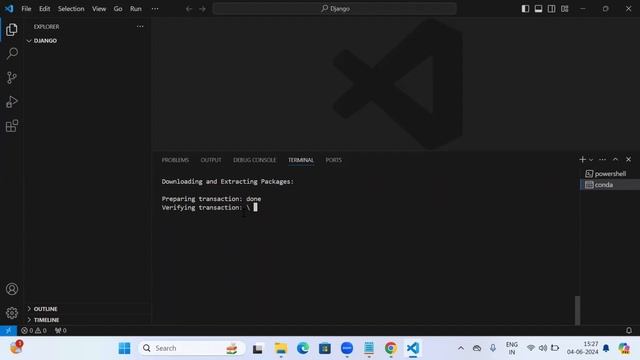Open Wi-Fi network tray icon
The height and width of the screenshot is (360, 640).
(x=531, y=348)
